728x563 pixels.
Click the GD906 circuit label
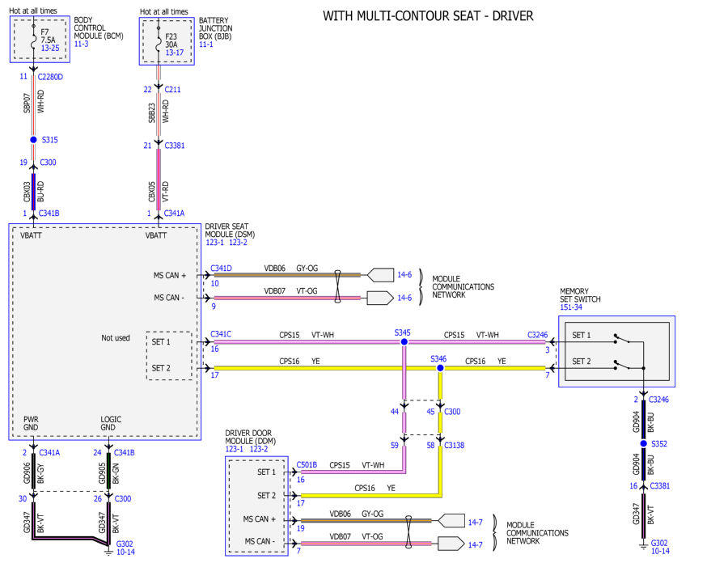point(27,473)
